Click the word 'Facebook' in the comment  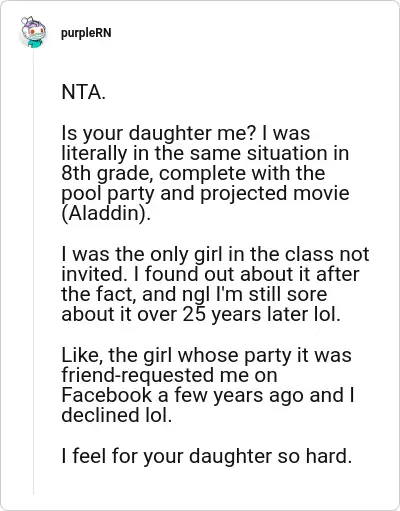coord(107,395)
